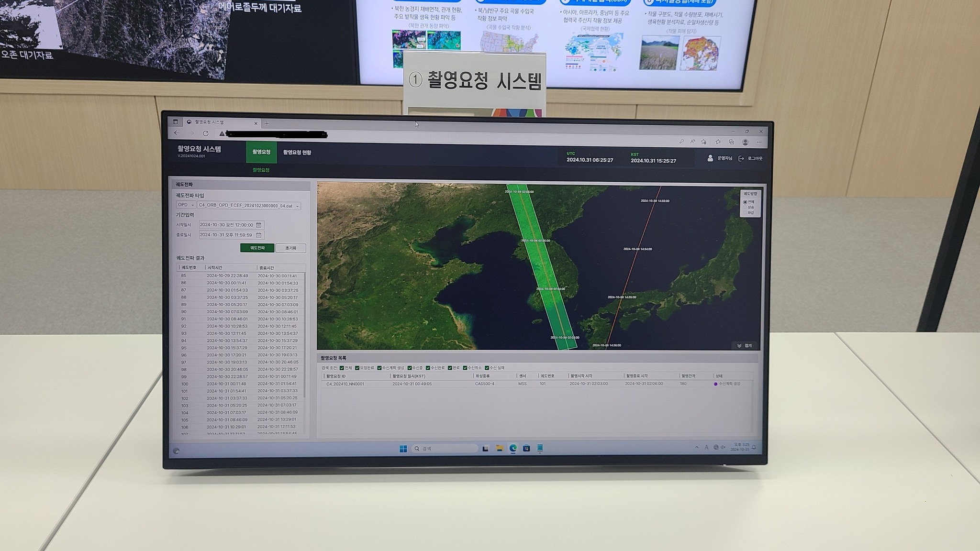
Task: Collapse the map with 접기 chevron
Action: click(740, 345)
